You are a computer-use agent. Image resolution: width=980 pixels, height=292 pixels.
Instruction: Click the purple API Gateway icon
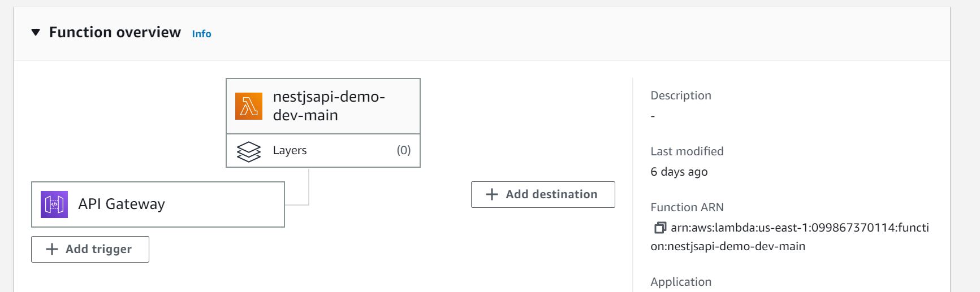coord(54,204)
